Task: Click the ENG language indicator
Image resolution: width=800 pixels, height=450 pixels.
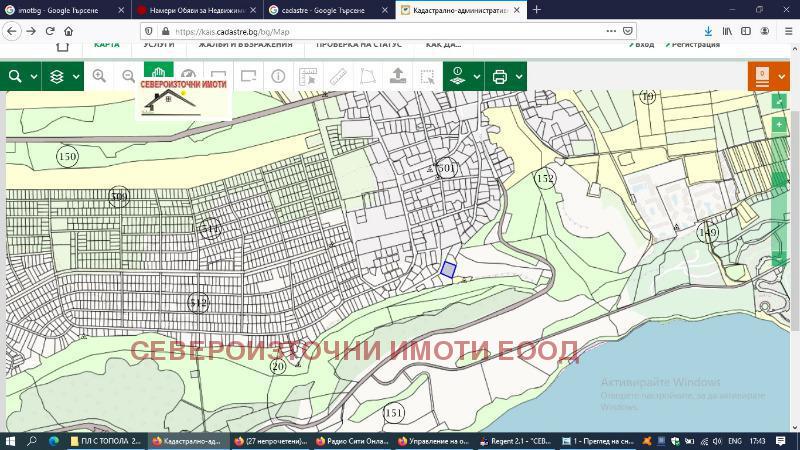Action: pos(735,441)
